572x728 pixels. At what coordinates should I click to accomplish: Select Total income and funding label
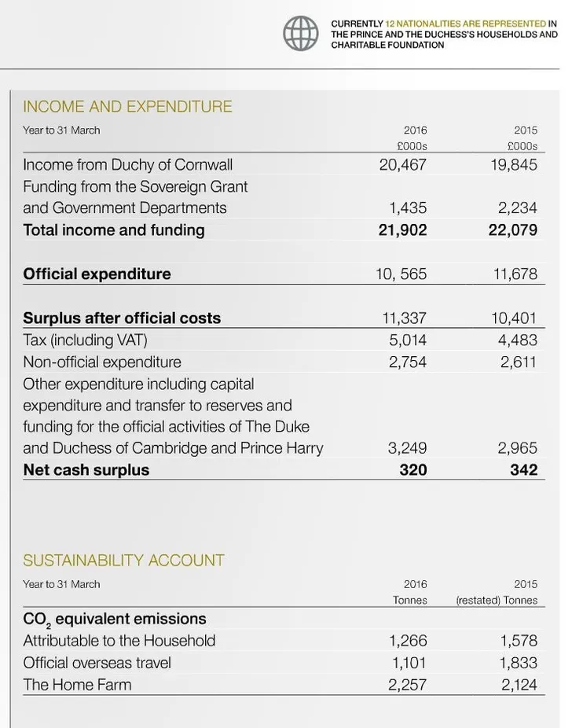pos(114,230)
